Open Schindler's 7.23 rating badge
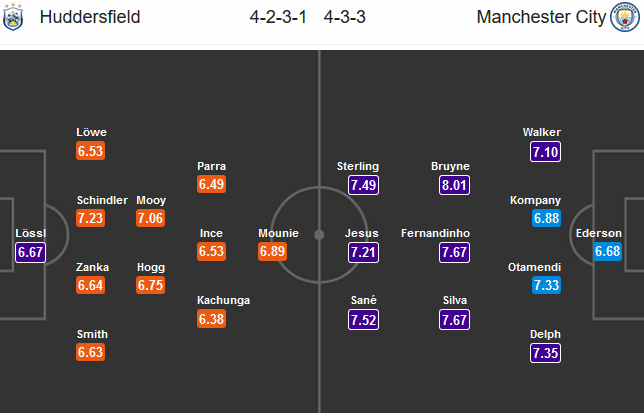This screenshot has height=413, width=644. (91, 218)
